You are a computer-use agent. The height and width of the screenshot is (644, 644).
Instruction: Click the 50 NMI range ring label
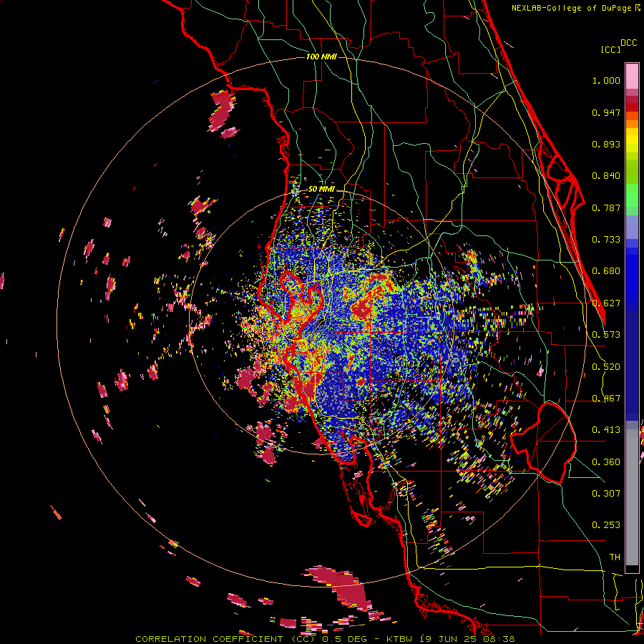(x=321, y=190)
